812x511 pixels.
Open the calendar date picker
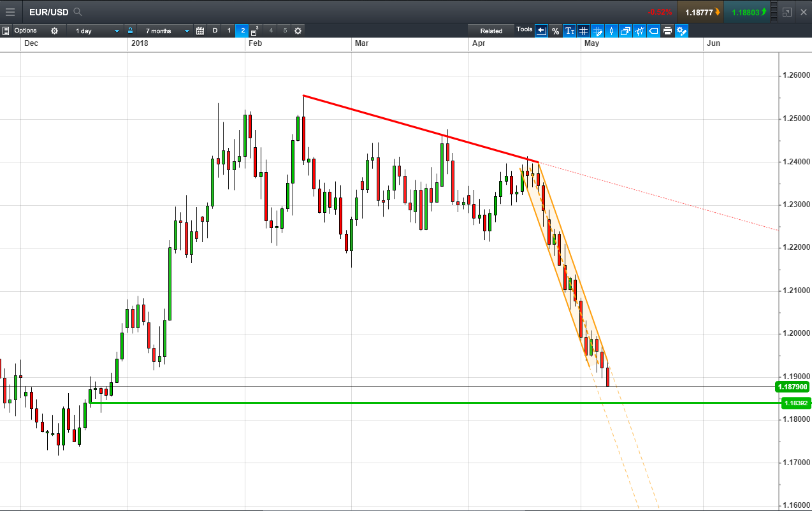tap(200, 31)
